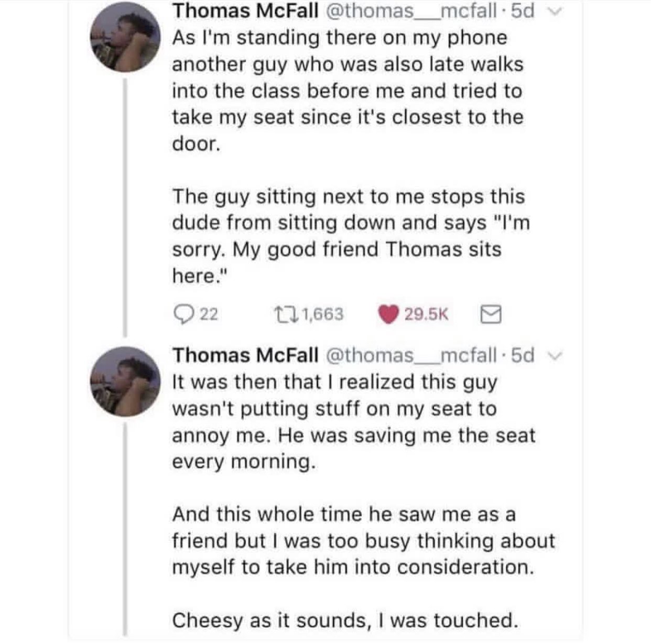Open the second tweet's profile avatar
This screenshot has width=651, height=644.
(x=125, y=381)
